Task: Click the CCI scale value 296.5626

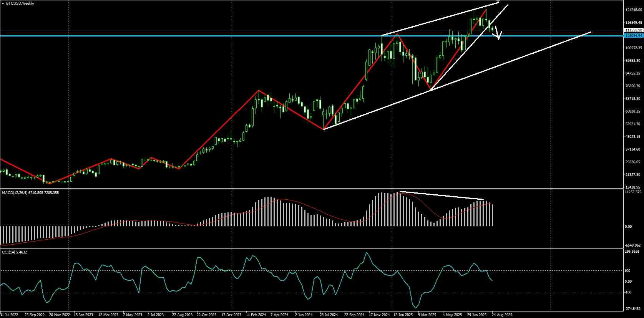Action: coord(633,252)
